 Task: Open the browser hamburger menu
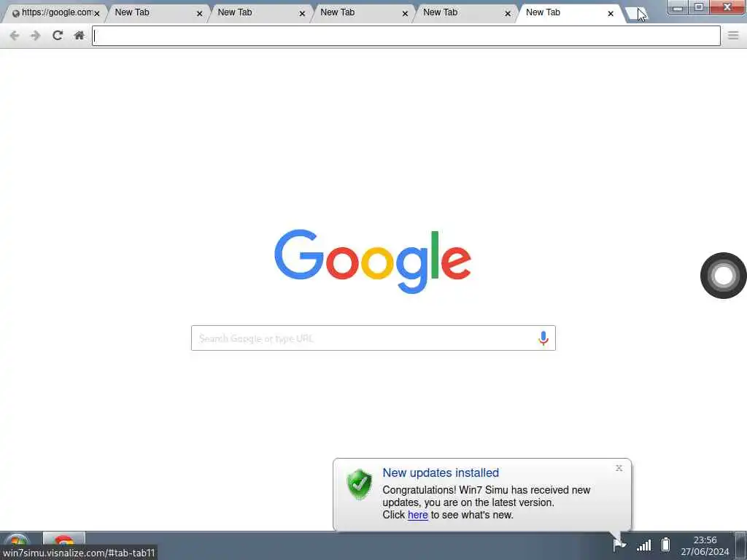(x=733, y=35)
